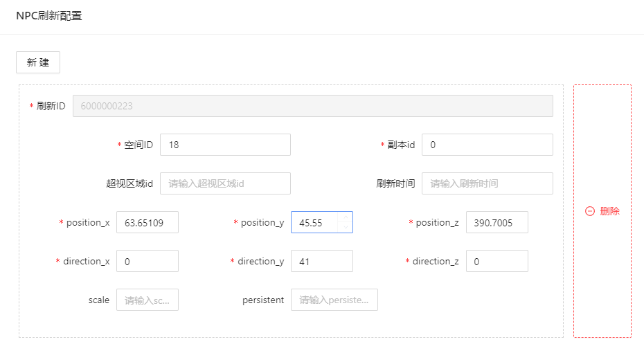This screenshot has height=344, width=644.
Task: Click the NPC刷新配置 page title
Action: click(49, 16)
